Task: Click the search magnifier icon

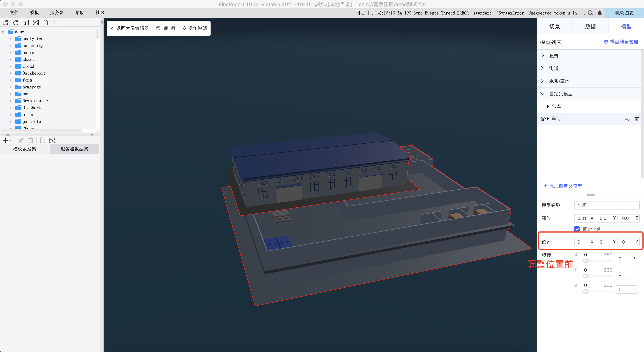Action: tap(590, 13)
